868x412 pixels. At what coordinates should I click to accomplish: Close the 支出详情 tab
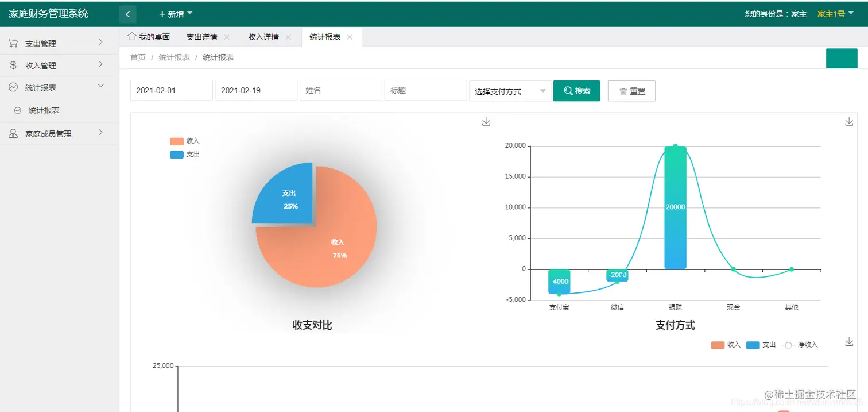coord(227,37)
